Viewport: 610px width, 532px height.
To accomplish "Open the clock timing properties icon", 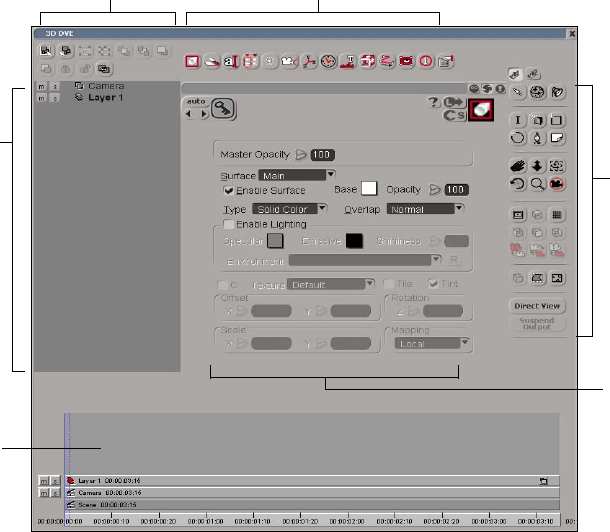I will coord(328,61).
